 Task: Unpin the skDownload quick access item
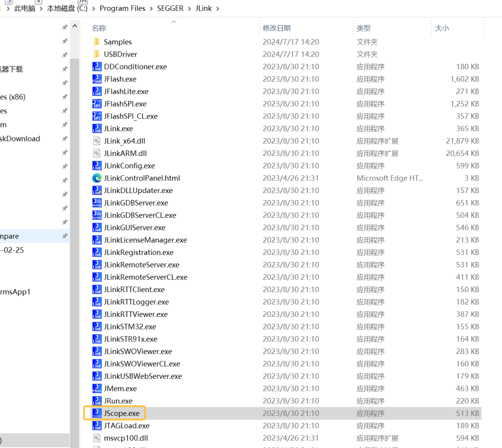(65, 139)
